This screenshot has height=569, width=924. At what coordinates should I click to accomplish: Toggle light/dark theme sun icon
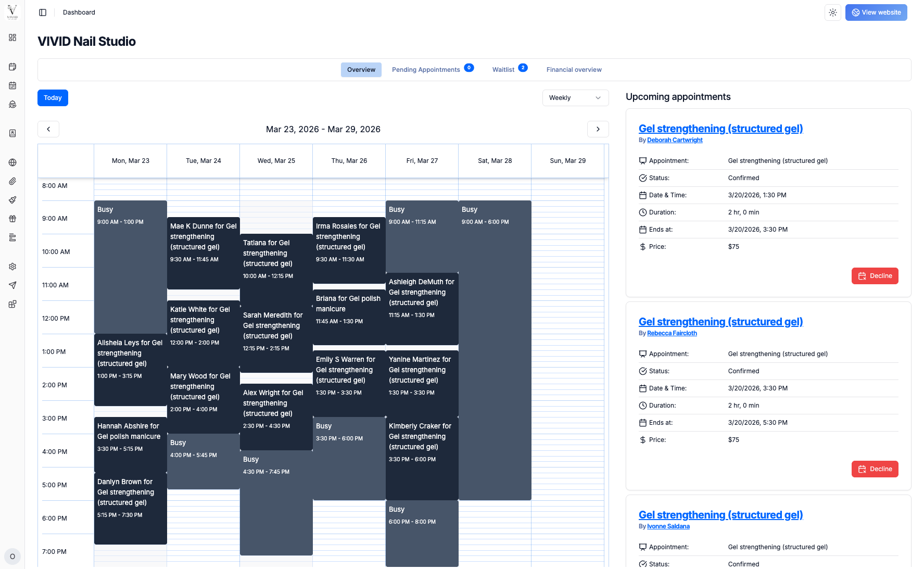point(833,12)
